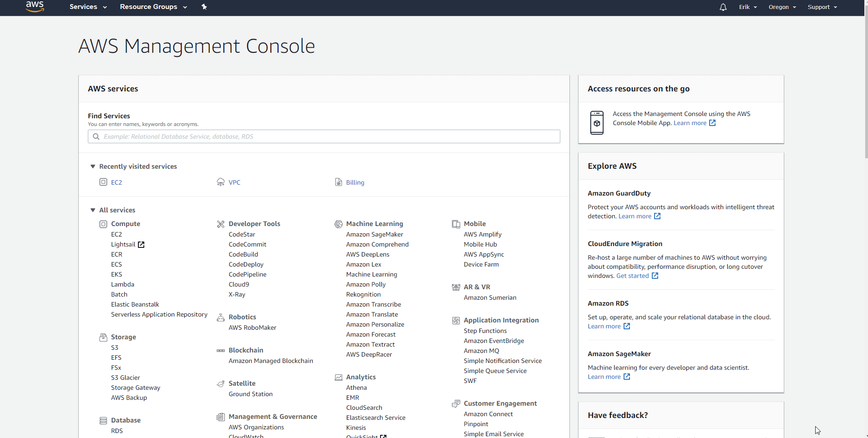Open Step Functions under Application Integration
The width and height of the screenshot is (868, 438).
485,331
